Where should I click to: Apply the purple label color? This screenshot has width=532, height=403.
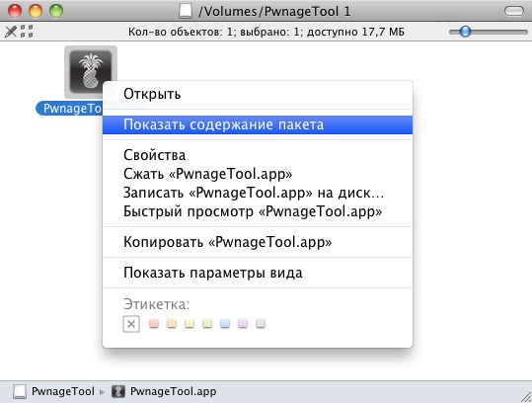(243, 323)
